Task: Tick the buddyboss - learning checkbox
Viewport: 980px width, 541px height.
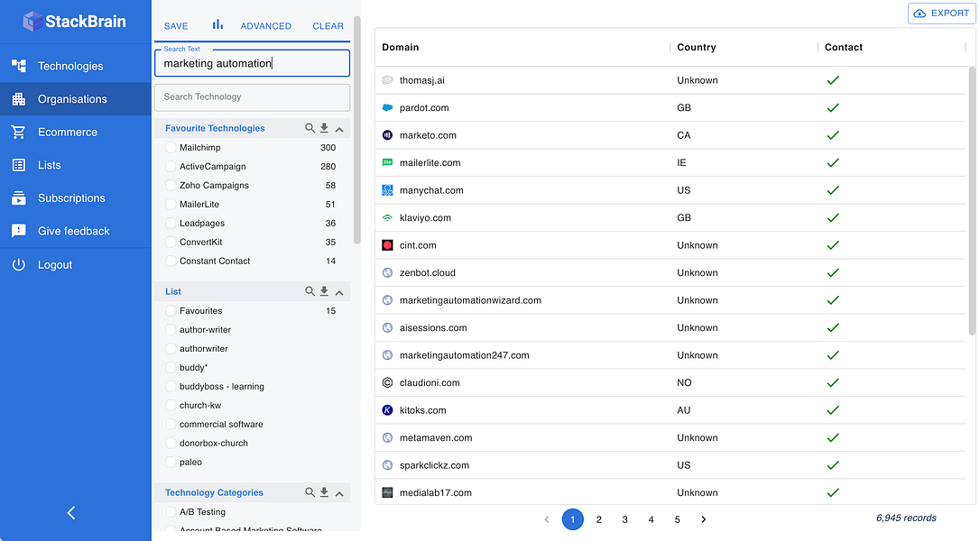Action: click(x=170, y=386)
